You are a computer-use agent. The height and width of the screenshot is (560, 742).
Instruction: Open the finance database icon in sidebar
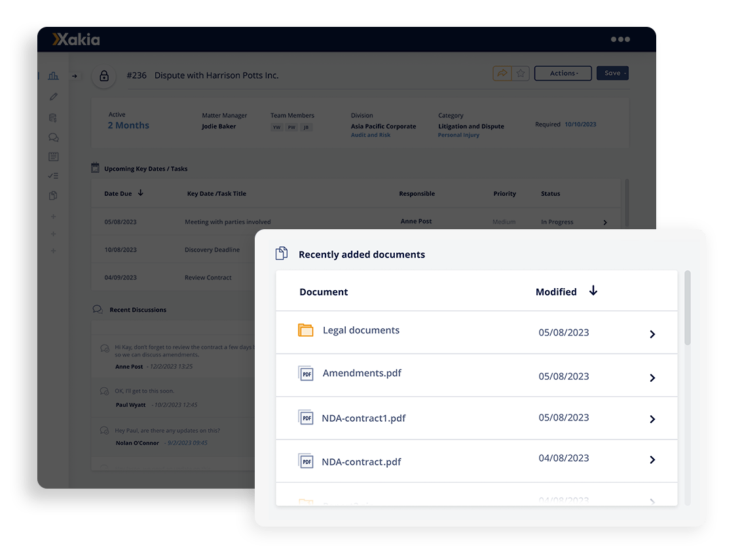(x=53, y=117)
